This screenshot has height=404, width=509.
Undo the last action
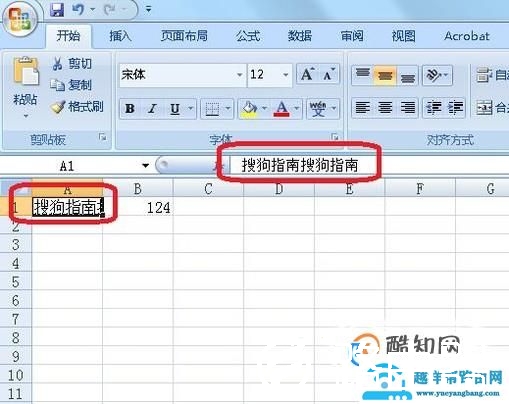78,9
